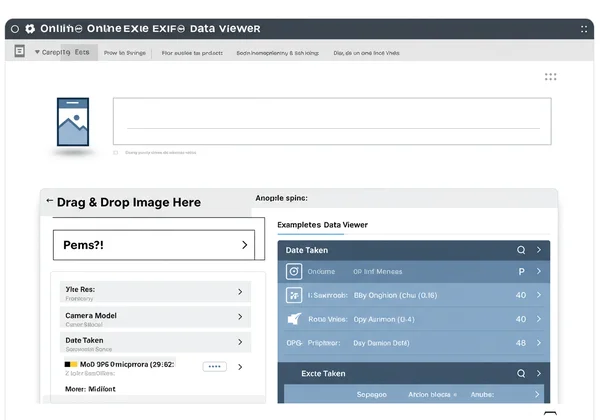Open the six-dot options menu

click(x=550, y=77)
